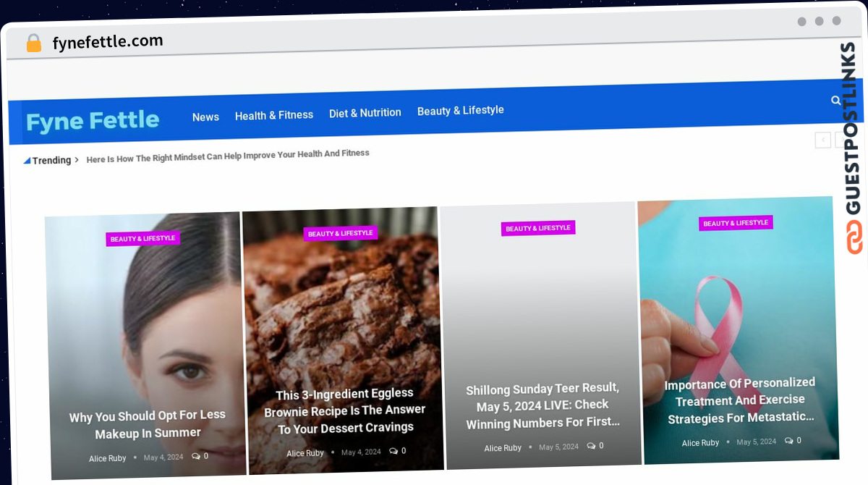Open Health & Fitness menu

(x=274, y=115)
